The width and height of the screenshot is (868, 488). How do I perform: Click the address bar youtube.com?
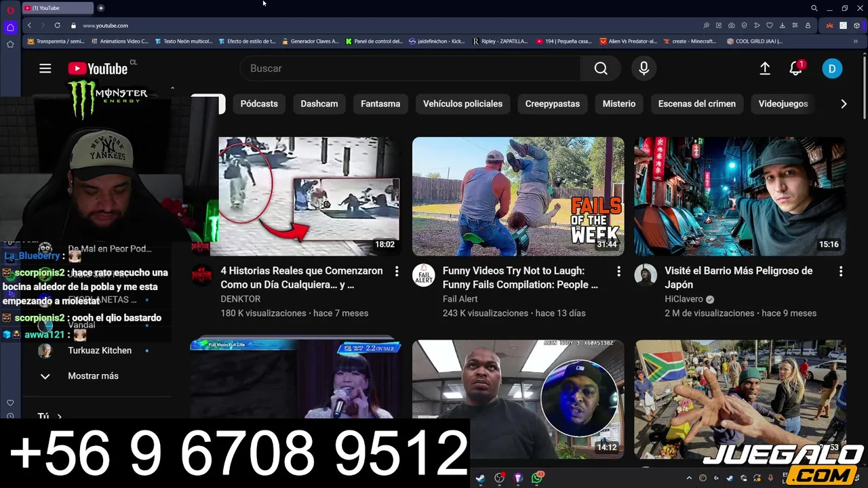pyautogui.click(x=105, y=26)
